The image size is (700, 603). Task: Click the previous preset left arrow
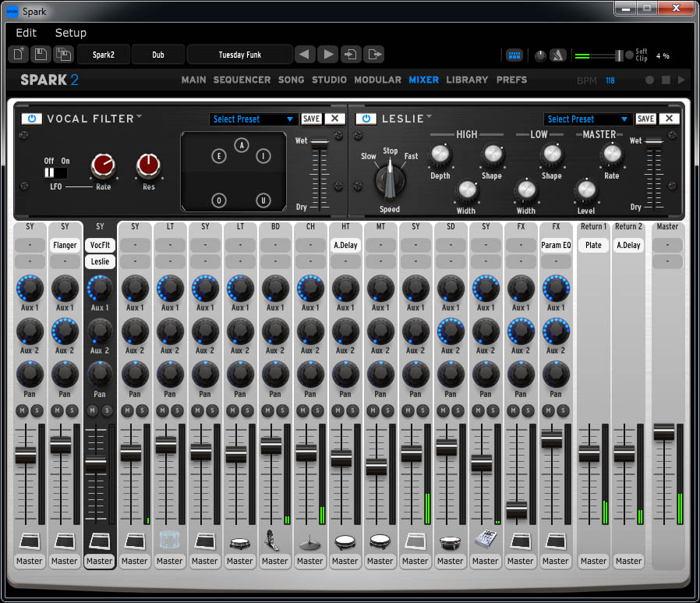[x=306, y=55]
